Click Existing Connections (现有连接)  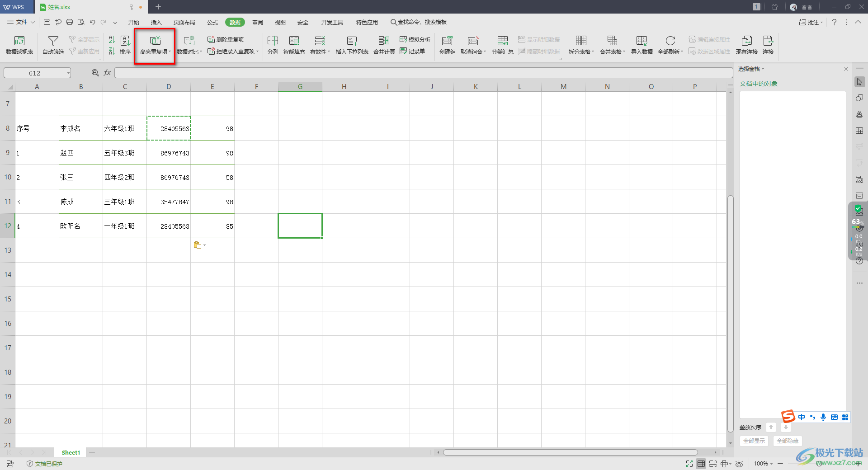(x=746, y=45)
